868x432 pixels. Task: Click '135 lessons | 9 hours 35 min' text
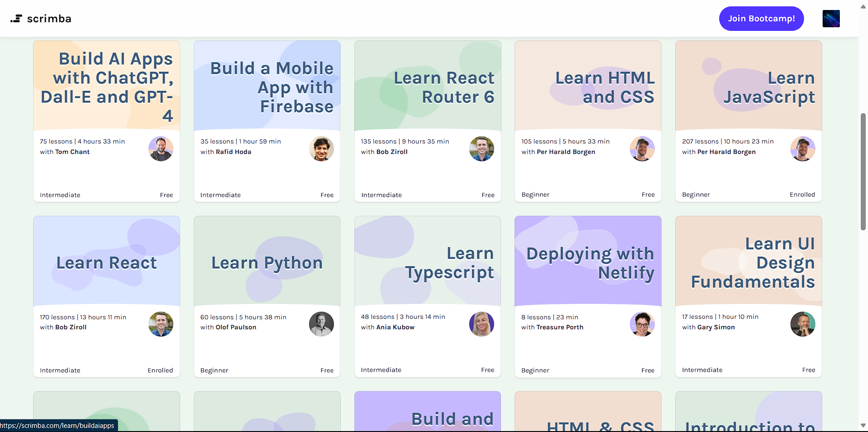coord(405,141)
